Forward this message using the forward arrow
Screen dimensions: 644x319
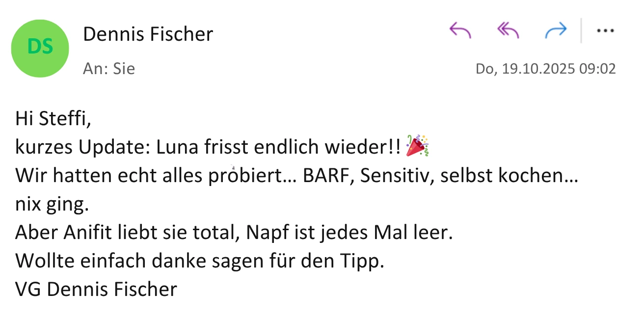click(556, 30)
